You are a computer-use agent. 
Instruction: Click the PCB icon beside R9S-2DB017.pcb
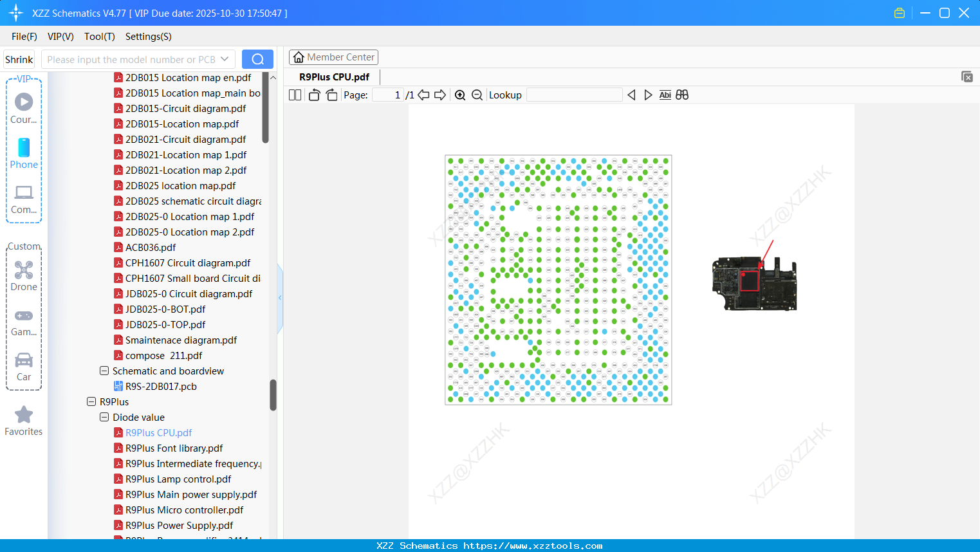tap(118, 386)
